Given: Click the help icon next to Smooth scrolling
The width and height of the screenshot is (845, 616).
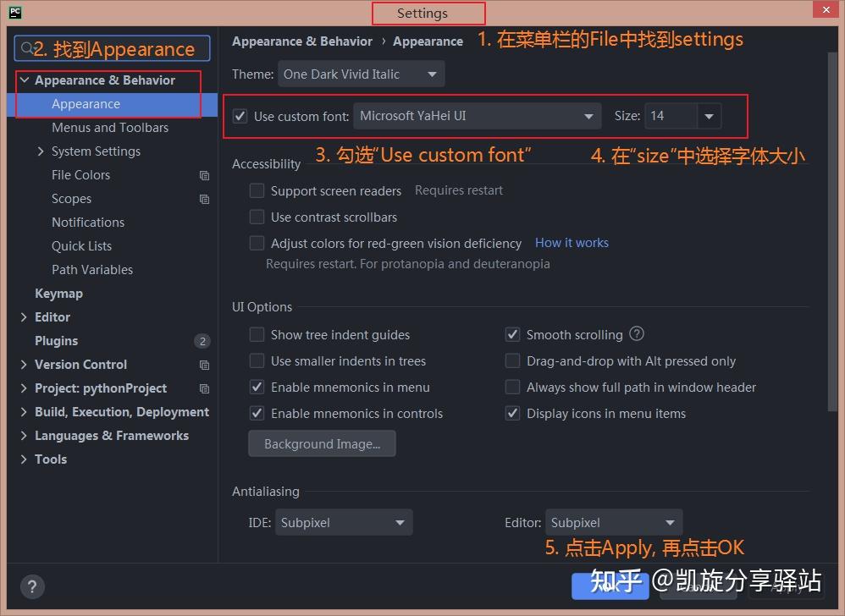Looking at the screenshot, I should [636, 334].
